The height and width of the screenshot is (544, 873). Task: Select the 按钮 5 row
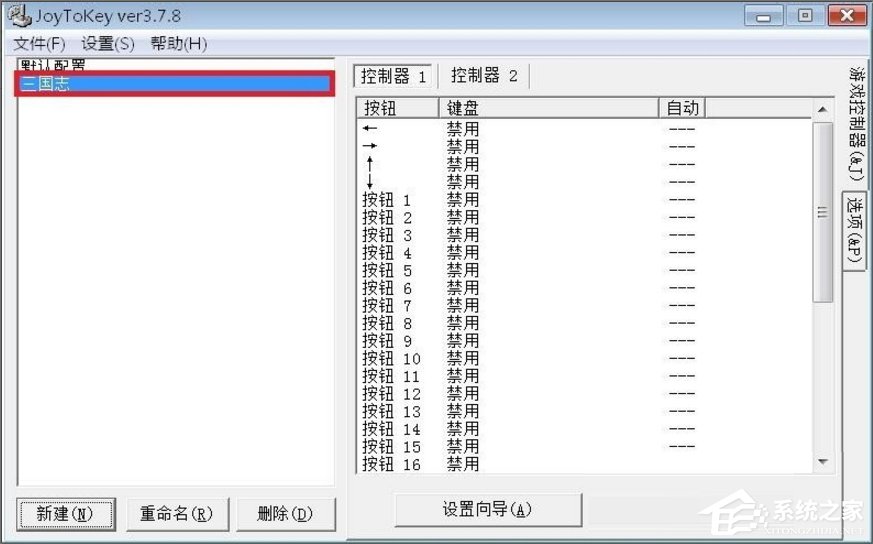584,270
